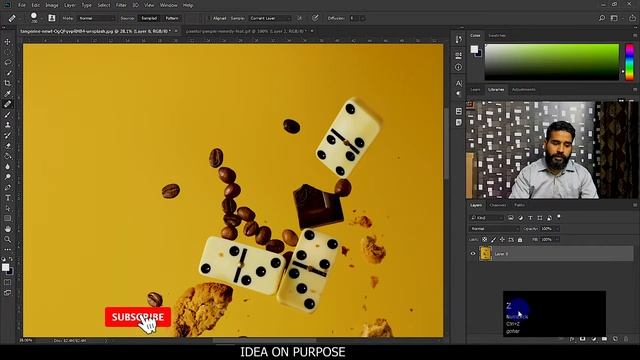640x360 pixels.
Task: Click the search icon in options bar
Action: (602, 18)
